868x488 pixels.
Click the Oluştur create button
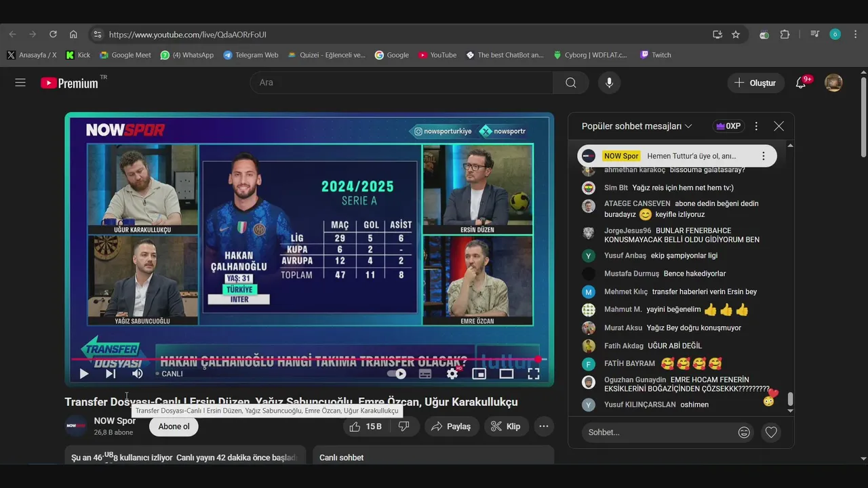pos(755,83)
